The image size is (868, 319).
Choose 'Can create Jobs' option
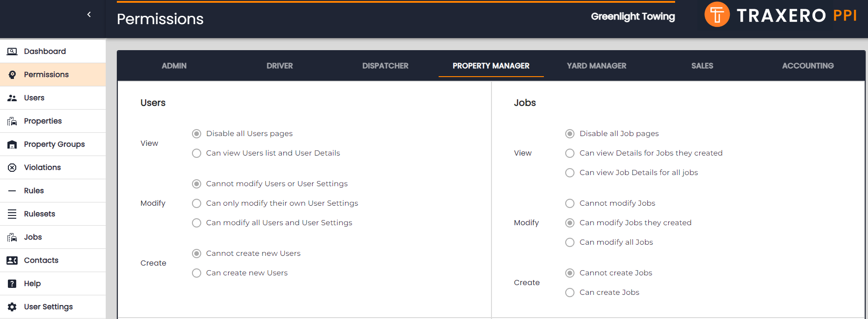[569, 292]
